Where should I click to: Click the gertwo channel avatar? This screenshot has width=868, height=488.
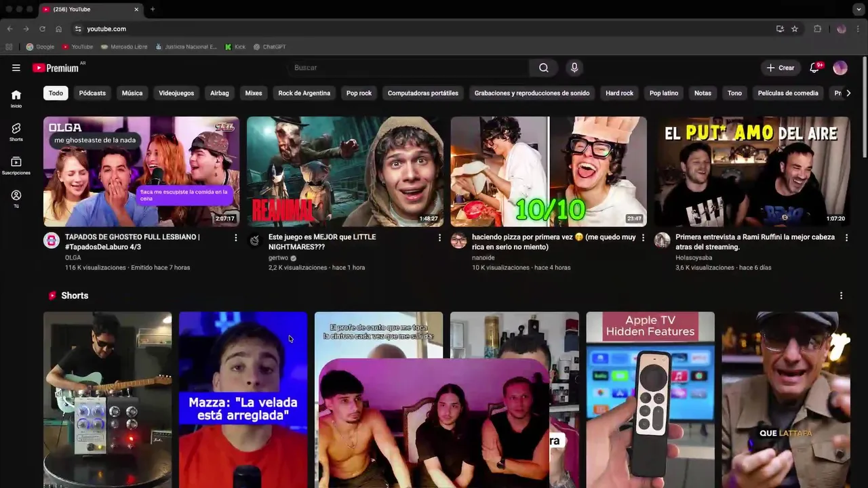(x=255, y=241)
